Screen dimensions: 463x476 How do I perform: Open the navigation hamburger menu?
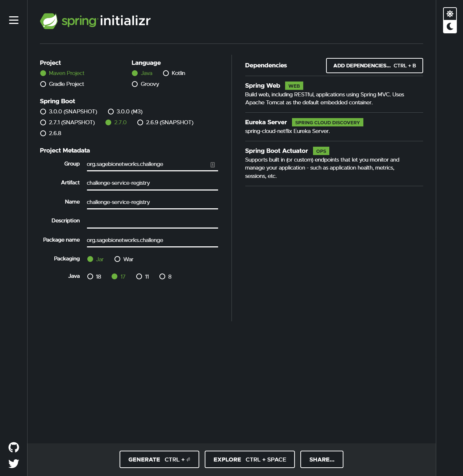point(13,20)
